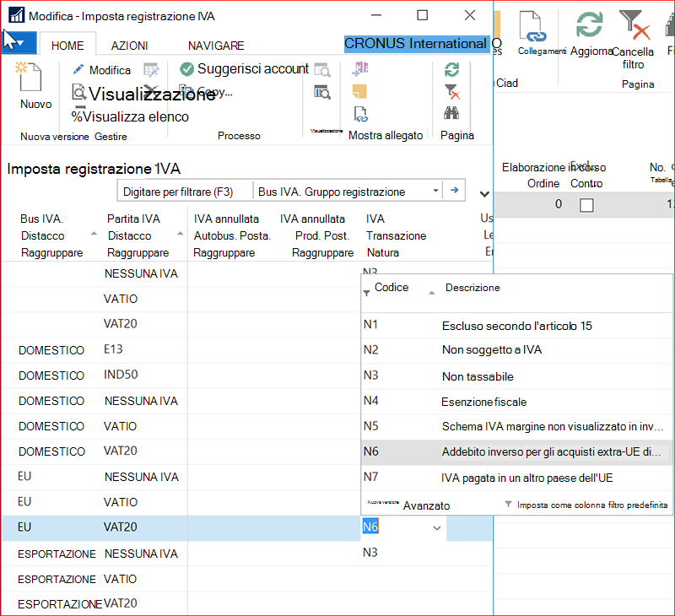675x616 pixels.
Task: Click the green refresh icon in Pagina group
Action: click(x=451, y=69)
